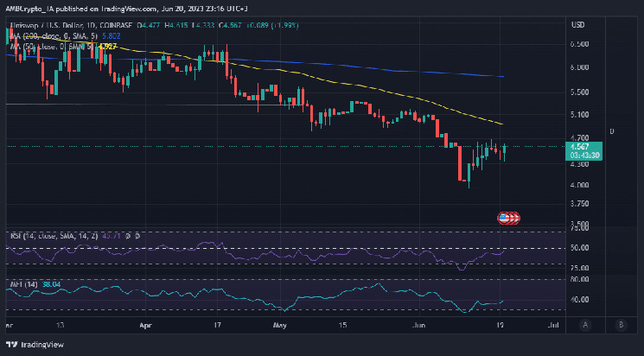Click the 5.100 price axis label
644x356 pixels.
pyautogui.click(x=580, y=115)
